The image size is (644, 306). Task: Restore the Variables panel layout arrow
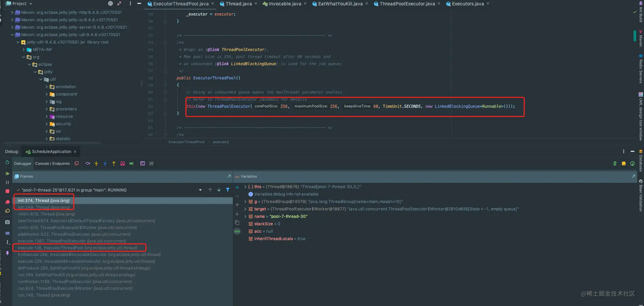click(x=633, y=176)
